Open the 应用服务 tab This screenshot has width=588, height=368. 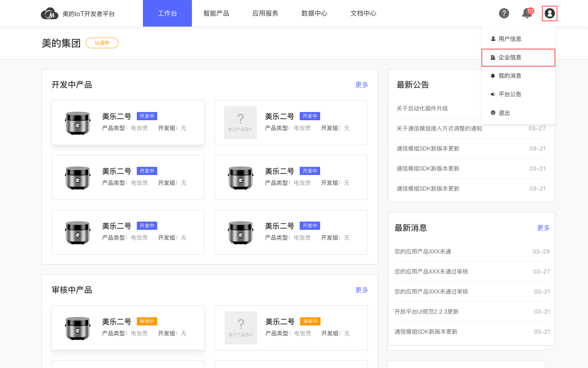(x=265, y=13)
